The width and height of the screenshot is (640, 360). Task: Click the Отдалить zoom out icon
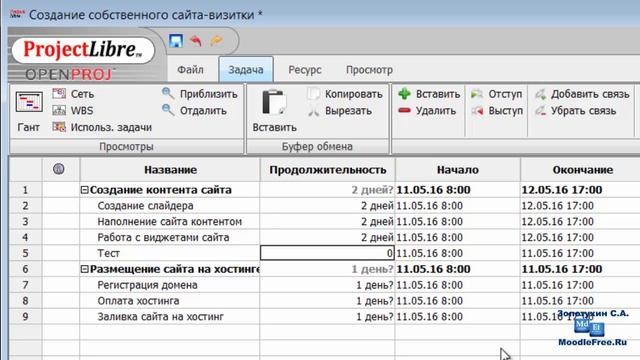tap(168, 110)
